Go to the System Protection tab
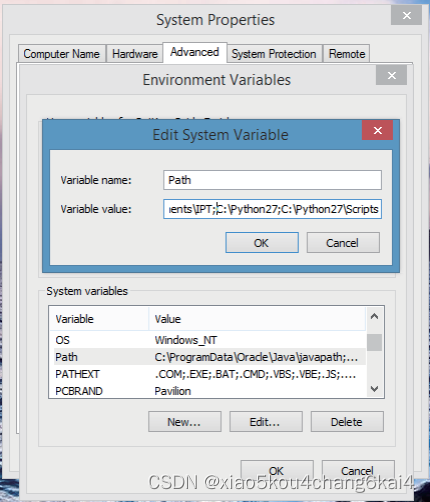This screenshot has height=502, width=430. pyautogui.click(x=274, y=54)
